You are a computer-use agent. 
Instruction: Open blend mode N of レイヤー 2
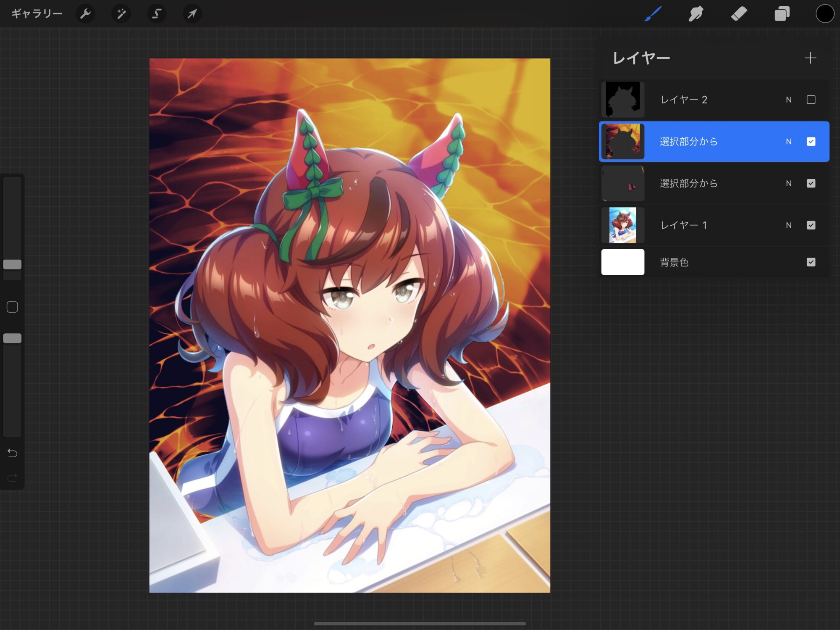[x=788, y=100]
